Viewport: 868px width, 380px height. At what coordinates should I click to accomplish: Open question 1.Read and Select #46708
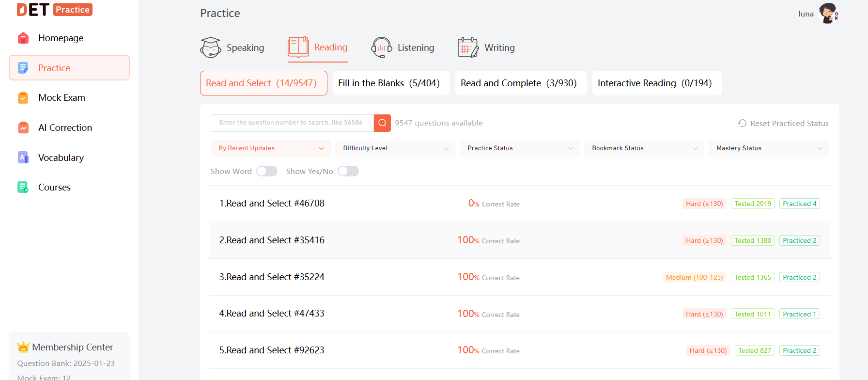click(272, 204)
